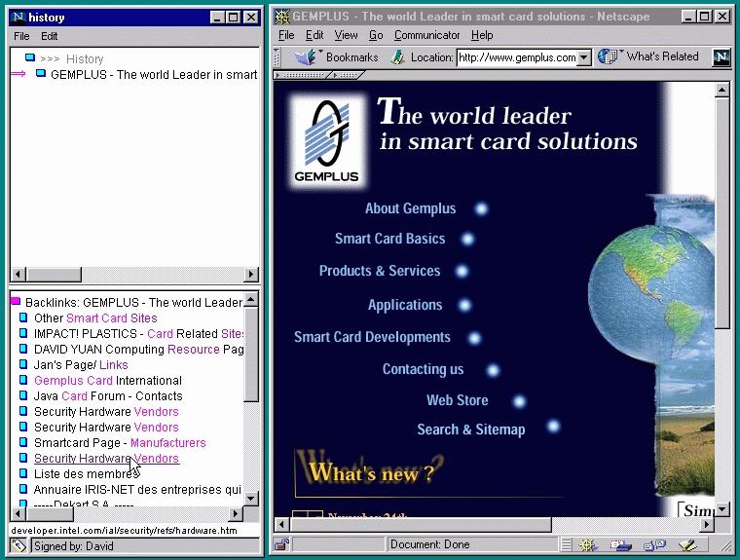The width and height of the screenshot is (740, 560).
Task: Open the Netscape Go menu
Action: click(376, 35)
